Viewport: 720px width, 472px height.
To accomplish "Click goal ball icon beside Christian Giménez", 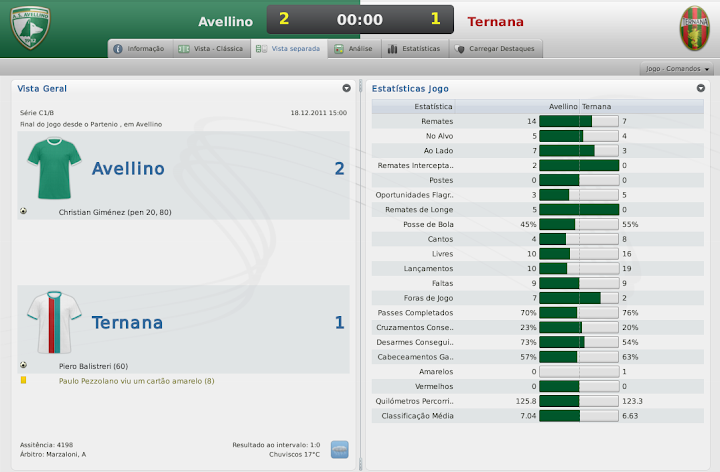I will point(22,211).
